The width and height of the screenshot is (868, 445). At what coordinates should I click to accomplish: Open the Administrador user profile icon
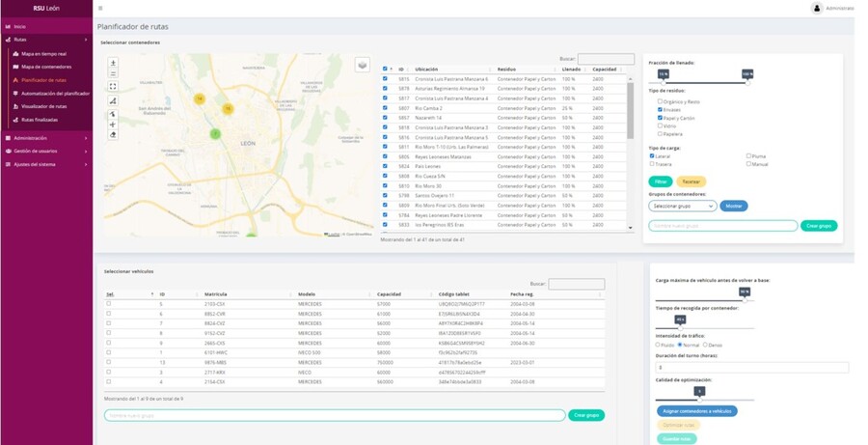point(818,8)
